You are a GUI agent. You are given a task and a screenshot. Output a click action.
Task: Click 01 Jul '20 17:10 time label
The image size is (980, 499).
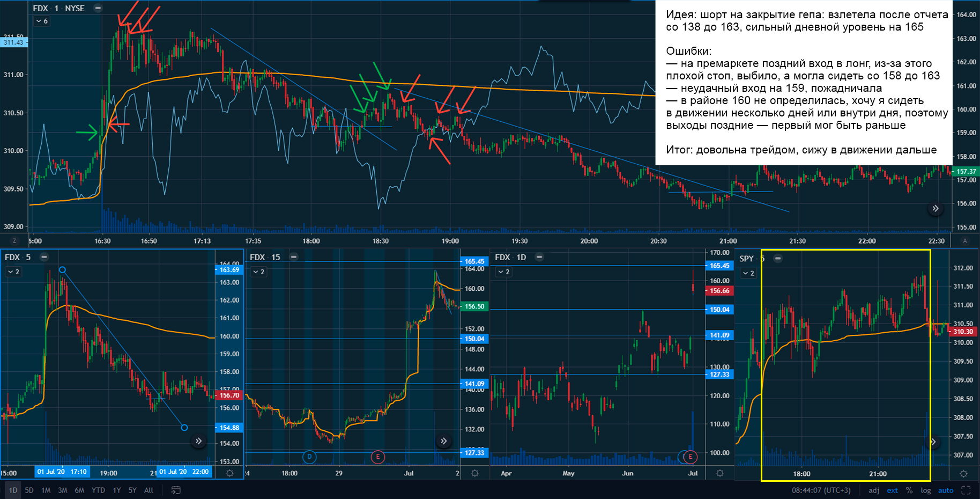62,472
